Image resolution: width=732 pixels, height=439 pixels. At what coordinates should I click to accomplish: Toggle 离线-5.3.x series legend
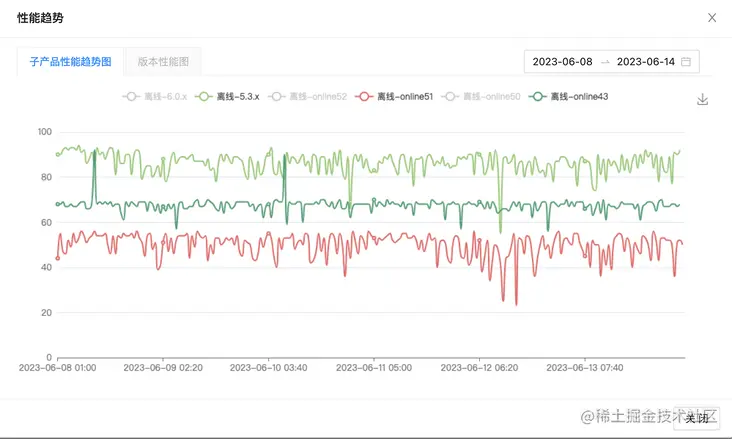tap(227, 97)
